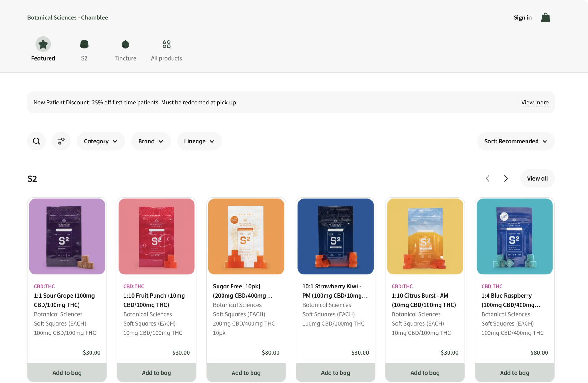Select the Tincture droplet icon
The height and width of the screenshot is (383, 588).
coord(125,44)
